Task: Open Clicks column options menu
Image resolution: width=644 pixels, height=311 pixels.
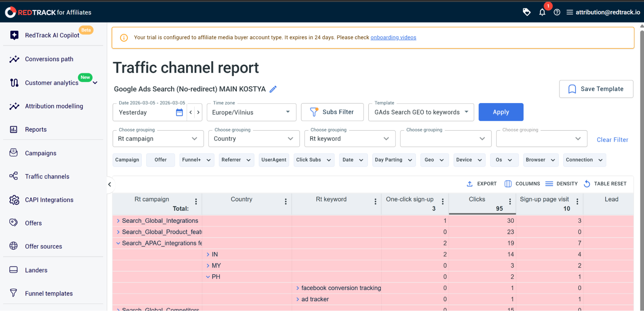Action: [510, 202]
